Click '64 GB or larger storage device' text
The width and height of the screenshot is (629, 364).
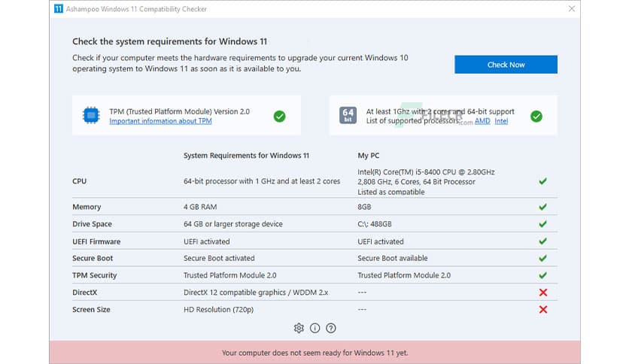click(x=233, y=224)
